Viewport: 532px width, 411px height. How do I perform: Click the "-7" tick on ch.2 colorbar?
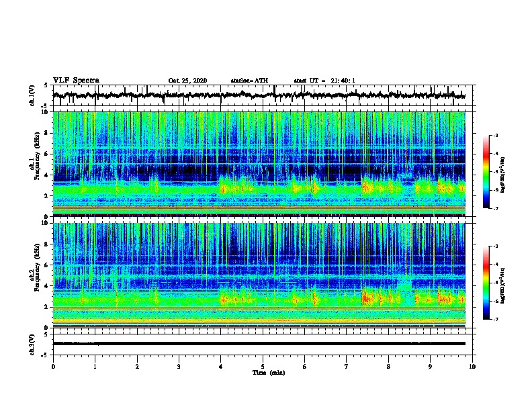(495, 319)
